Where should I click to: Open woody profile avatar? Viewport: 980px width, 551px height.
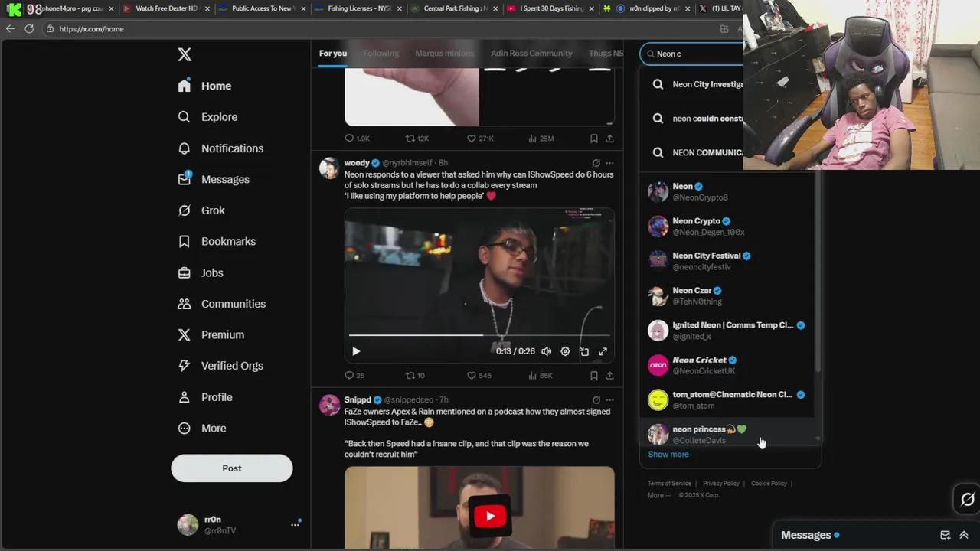tap(329, 168)
